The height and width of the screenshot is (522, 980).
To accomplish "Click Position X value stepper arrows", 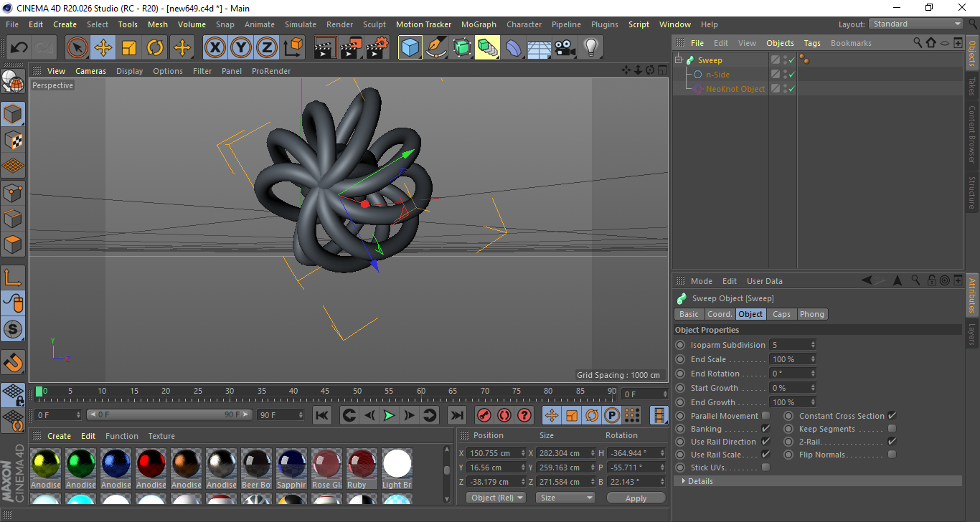I will (x=523, y=453).
